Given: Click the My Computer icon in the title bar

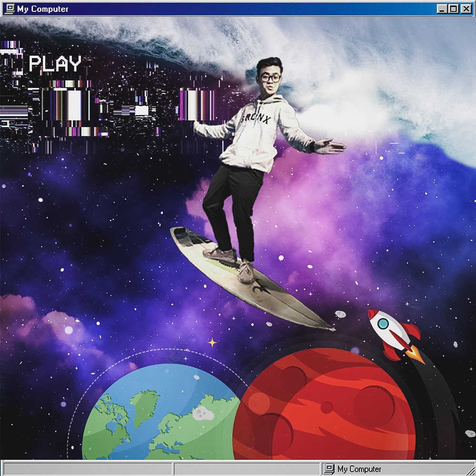Looking at the screenshot, I should point(10,9).
